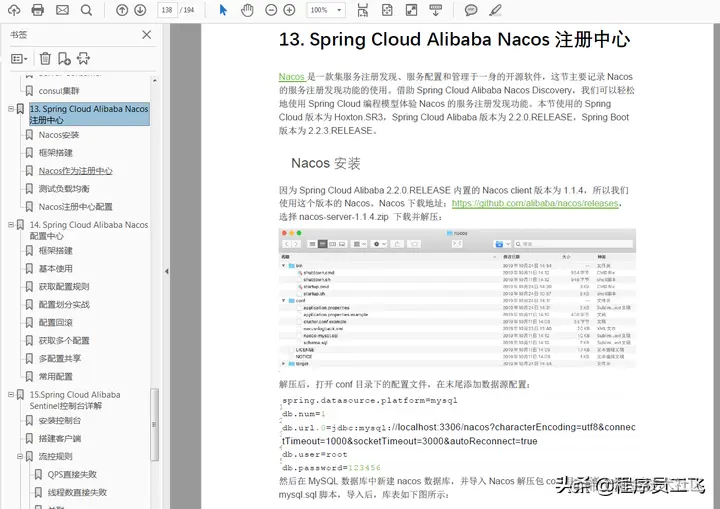Screen dimensions: 720x509
Task: Open the Nacos安装 bookmark
Action: tap(59, 135)
